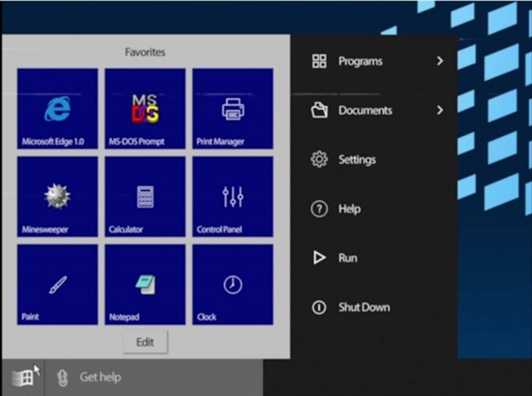The width and height of the screenshot is (532, 396).
Task: Expand the Documents submenu chevron
Action: point(440,111)
